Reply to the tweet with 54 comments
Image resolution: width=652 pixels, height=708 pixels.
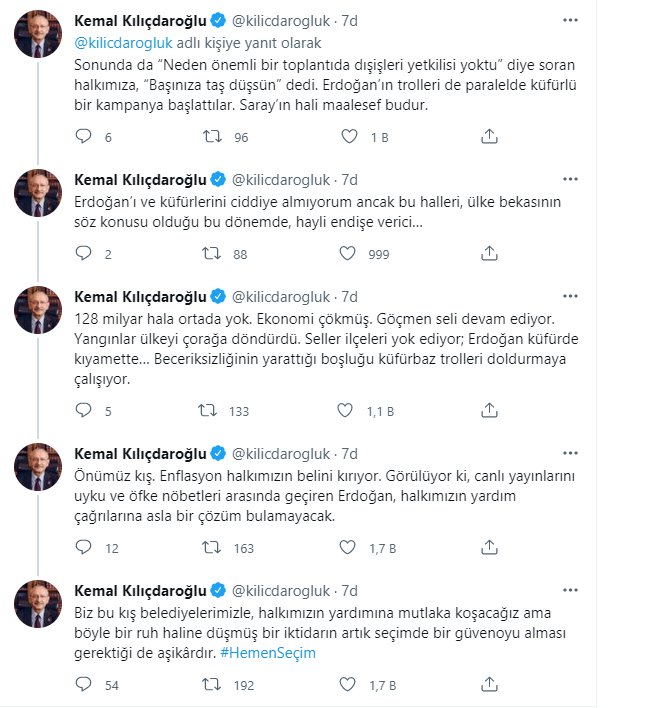click(x=84, y=684)
